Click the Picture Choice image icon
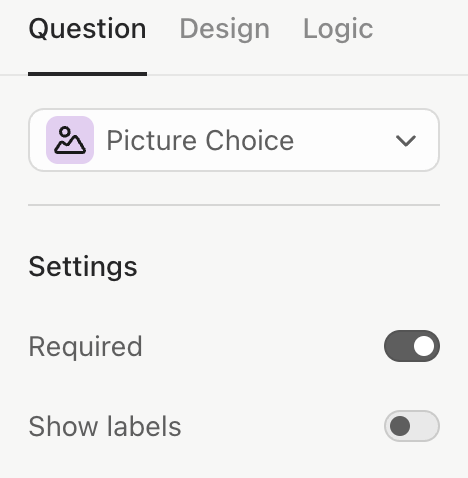 coord(70,140)
